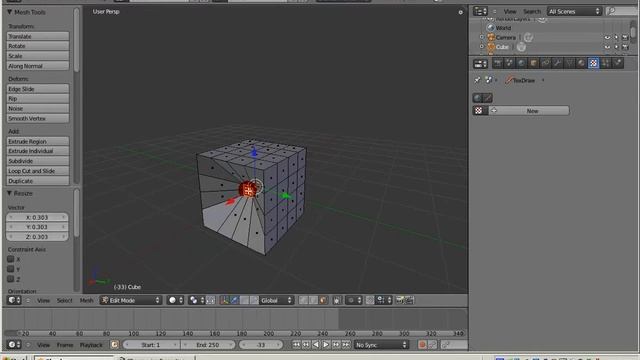The width and height of the screenshot is (640, 360).
Task: Show world textures icon button
Action: 478,98
